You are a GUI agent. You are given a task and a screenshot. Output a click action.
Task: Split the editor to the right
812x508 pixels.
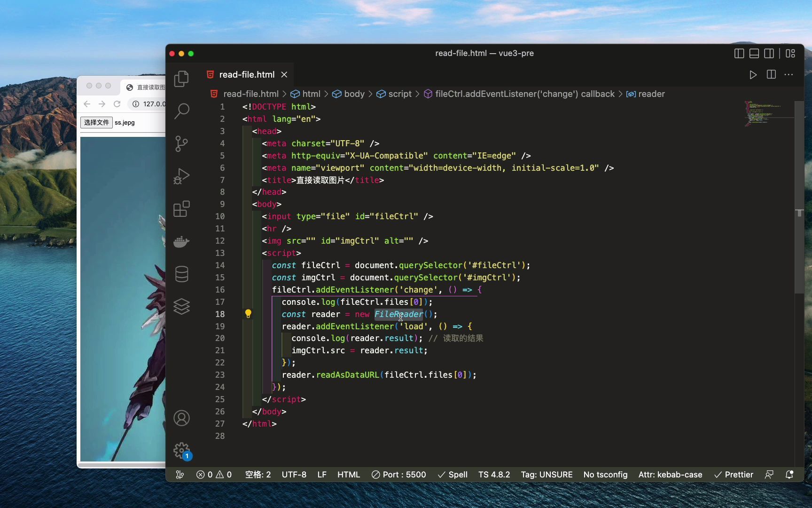771,75
